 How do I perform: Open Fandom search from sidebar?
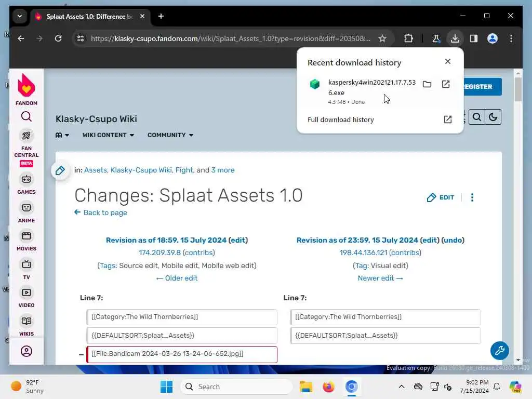(x=26, y=117)
